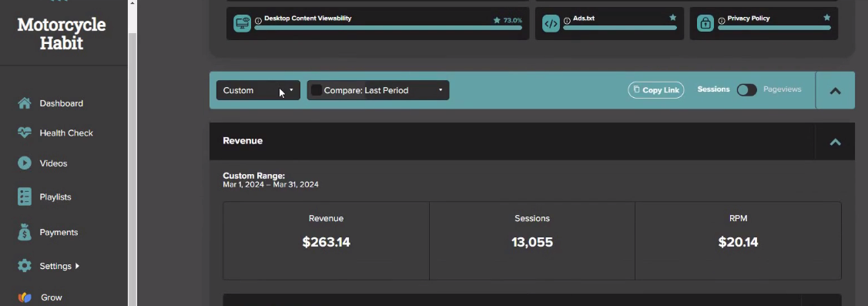868x306 pixels.
Task: Click the Settings gear icon
Action: (x=25, y=265)
